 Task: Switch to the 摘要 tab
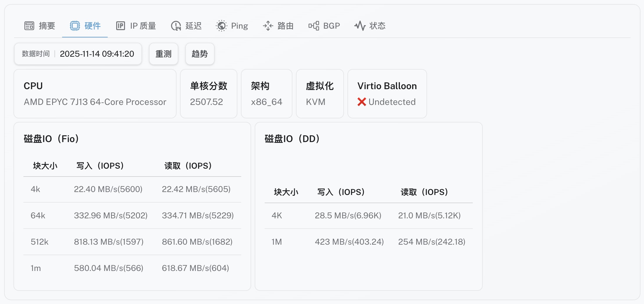[x=47, y=26]
